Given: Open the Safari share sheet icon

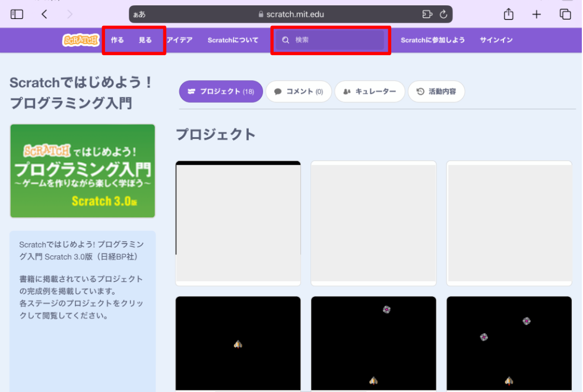Looking at the screenshot, I should 509,14.
